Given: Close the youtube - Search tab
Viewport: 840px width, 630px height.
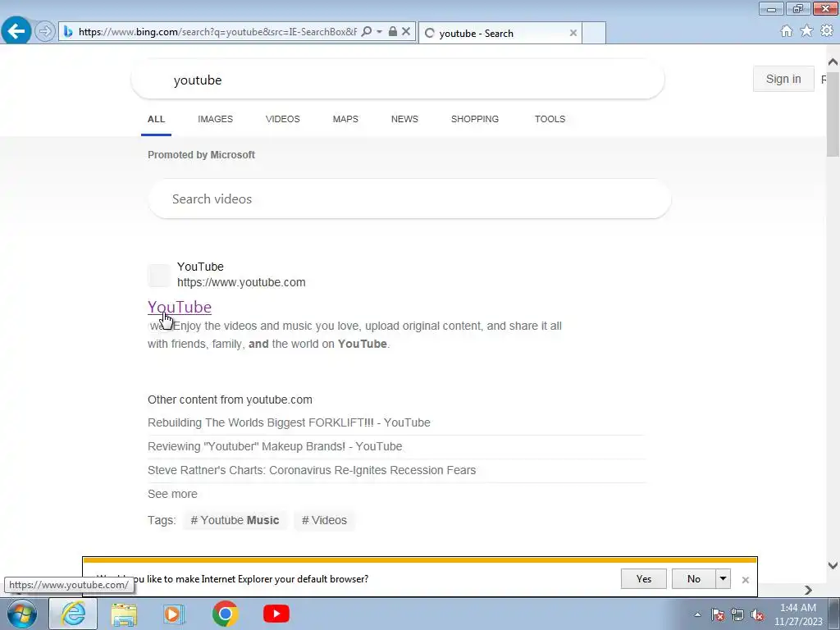Looking at the screenshot, I should [x=573, y=33].
